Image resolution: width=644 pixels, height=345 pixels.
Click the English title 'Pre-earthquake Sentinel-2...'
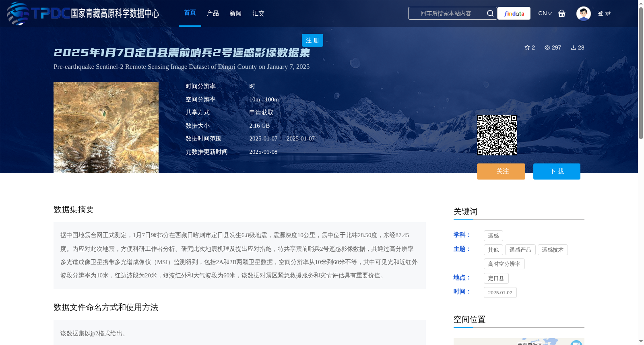(182, 67)
